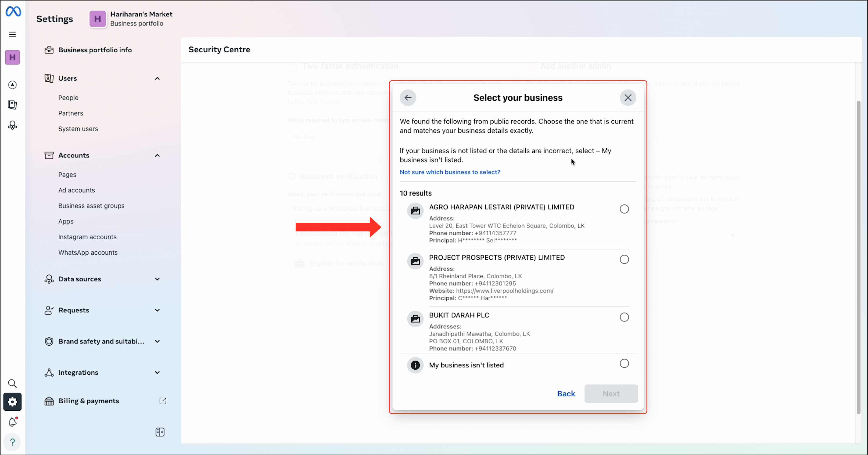The width and height of the screenshot is (868, 455).
Task: Click the Security Centre heading
Action: click(219, 49)
